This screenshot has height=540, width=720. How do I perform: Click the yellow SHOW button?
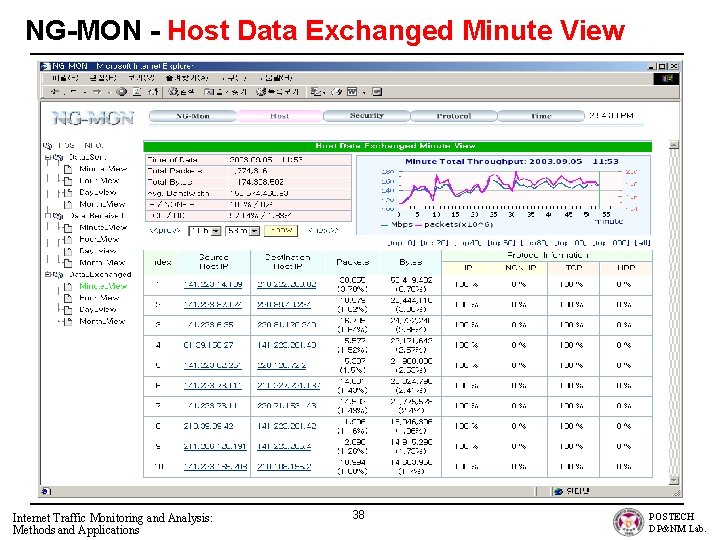[x=281, y=231]
